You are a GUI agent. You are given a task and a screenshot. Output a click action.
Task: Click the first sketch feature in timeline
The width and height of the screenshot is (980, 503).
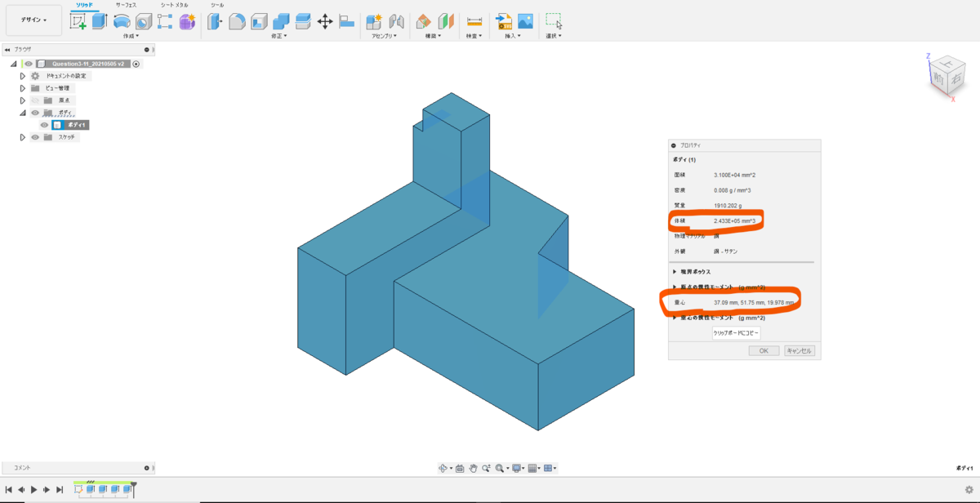point(78,489)
